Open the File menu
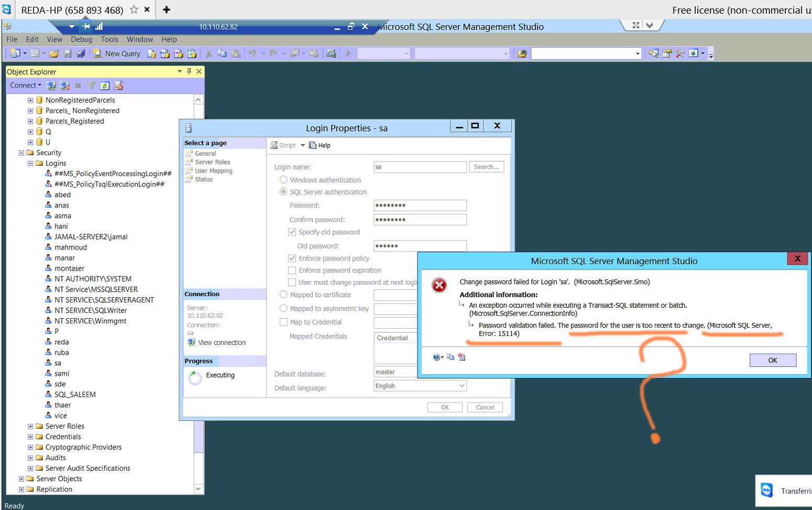Image resolution: width=812 pixels, height=510 pixels. coord(12,39)
